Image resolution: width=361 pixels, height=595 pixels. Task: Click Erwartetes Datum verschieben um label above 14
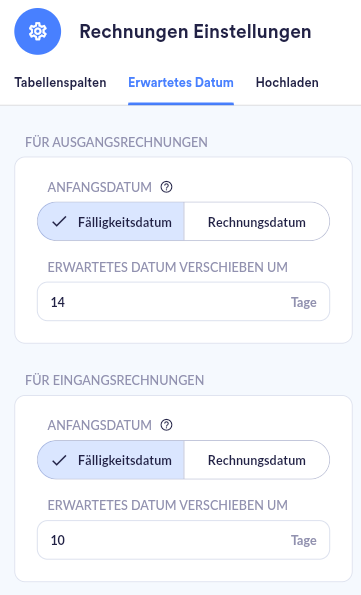tap(167, 267)
